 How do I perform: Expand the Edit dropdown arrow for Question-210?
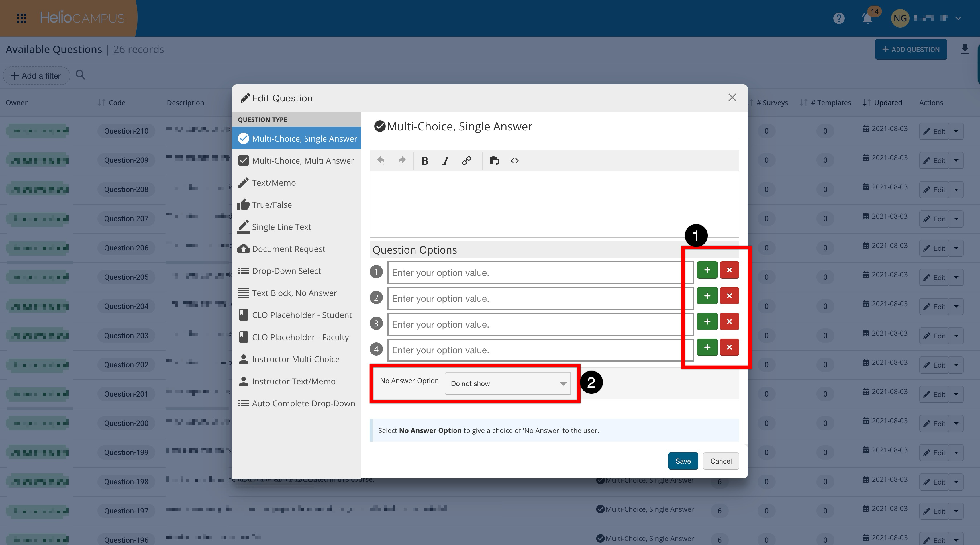click(956, 131)
